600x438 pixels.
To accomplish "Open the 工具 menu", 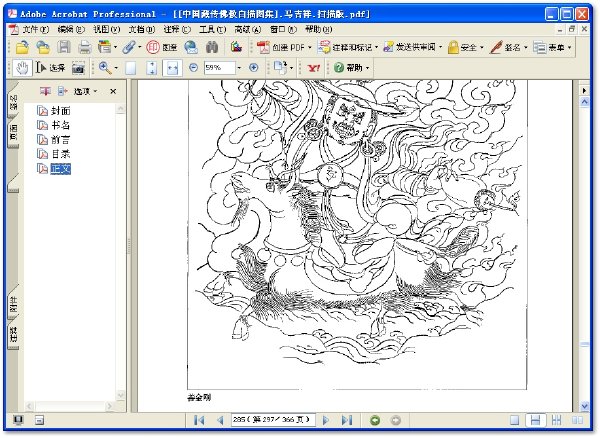I will point(212,29).
